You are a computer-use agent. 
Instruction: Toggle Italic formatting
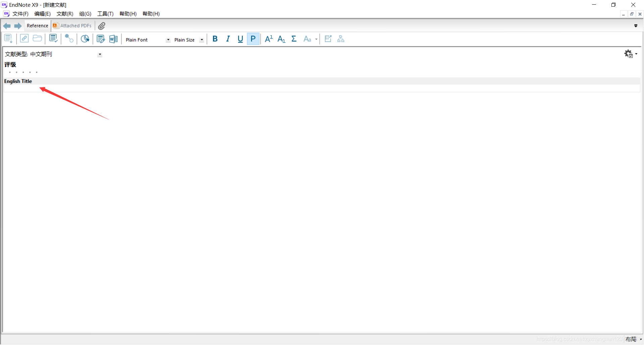228,39
